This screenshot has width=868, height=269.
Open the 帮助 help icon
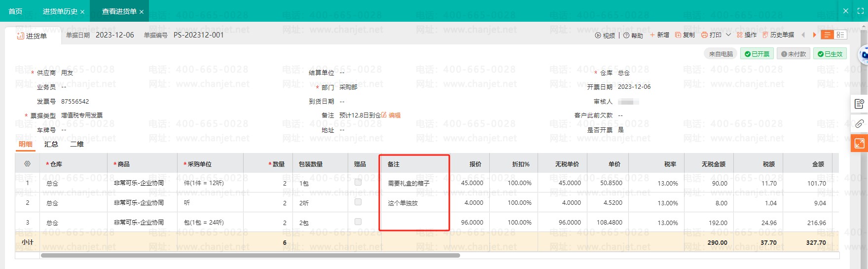pyautogui.click(x=626, y=36)
